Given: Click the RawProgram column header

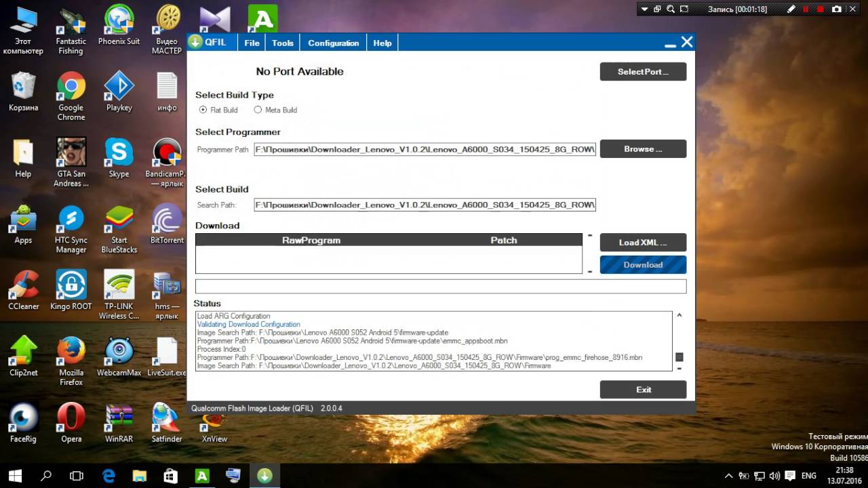Looking at the screenshot, I should coord(311,240).
